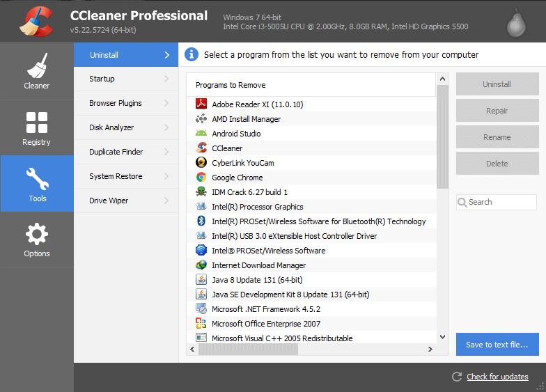Screen dimensions: 546x392
Task: Click the Programs to Remove column header
Action: coord(311,85)
